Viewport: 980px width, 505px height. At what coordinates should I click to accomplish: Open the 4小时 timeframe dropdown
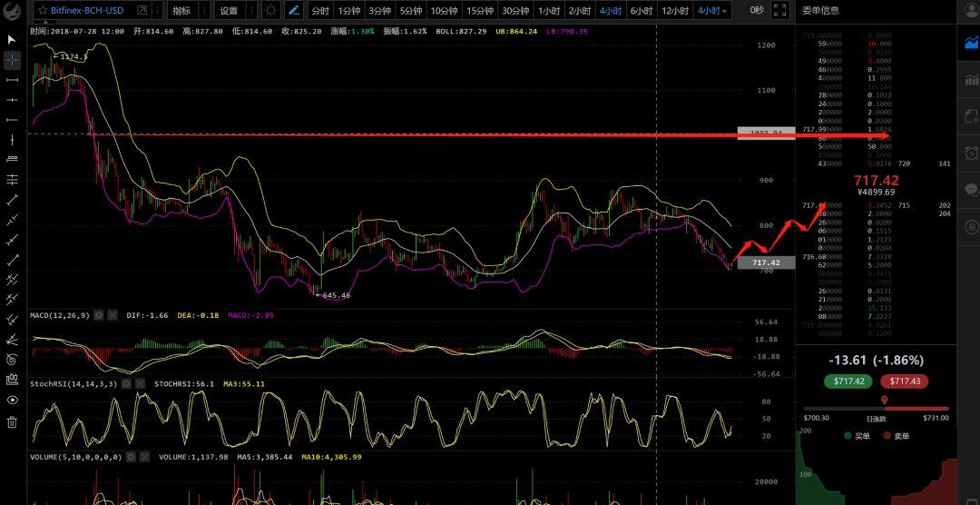(712, 11)
